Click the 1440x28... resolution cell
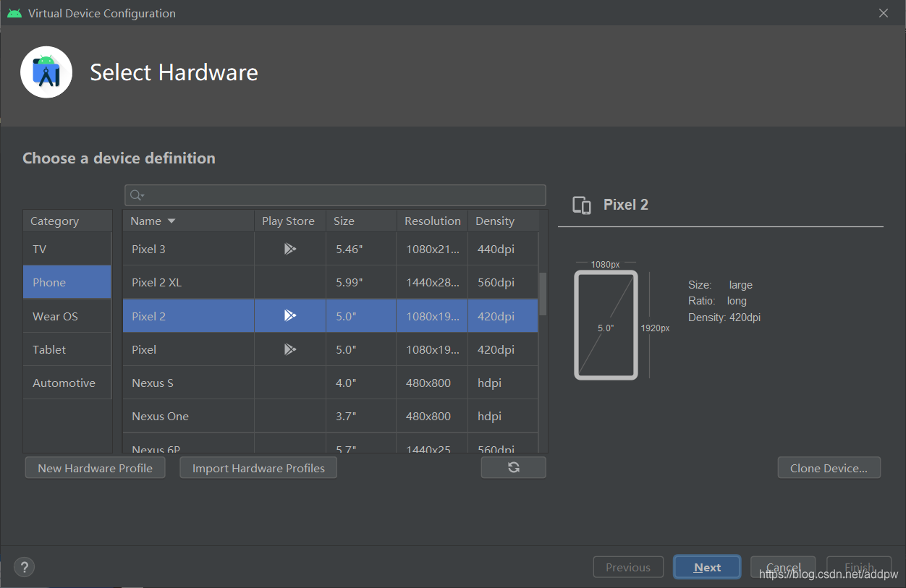The height and width of the screenshot is (588, 906). tap(433, 282)
